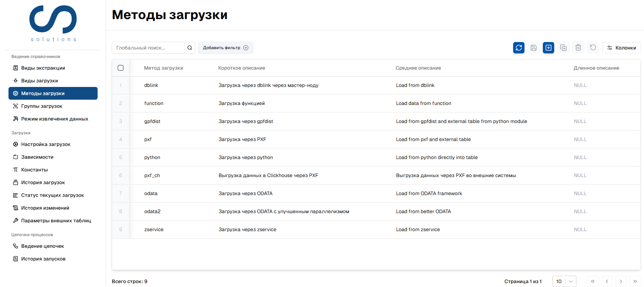The width and height of the screenshot is (644, 287).
Task: Open the Колонки column settings
Action: click(x=621, y=48)
